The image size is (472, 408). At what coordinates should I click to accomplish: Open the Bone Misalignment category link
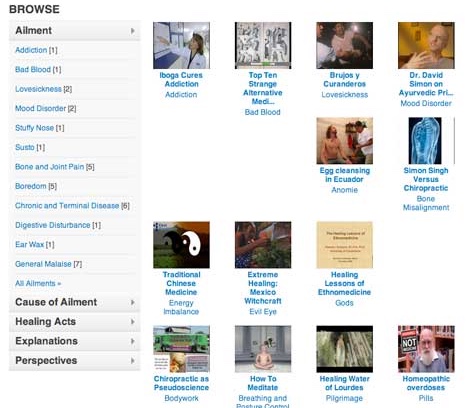426,203
